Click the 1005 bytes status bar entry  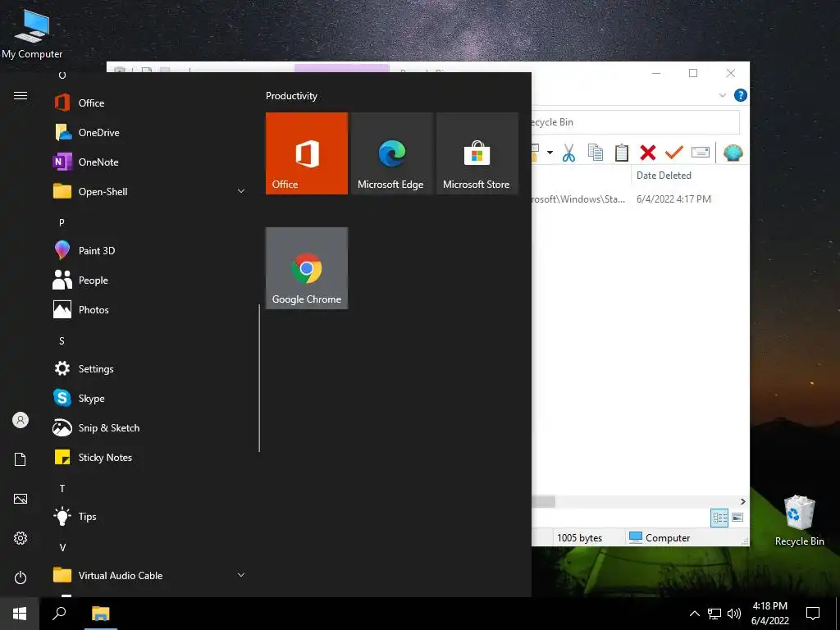[x=580, y=538]
